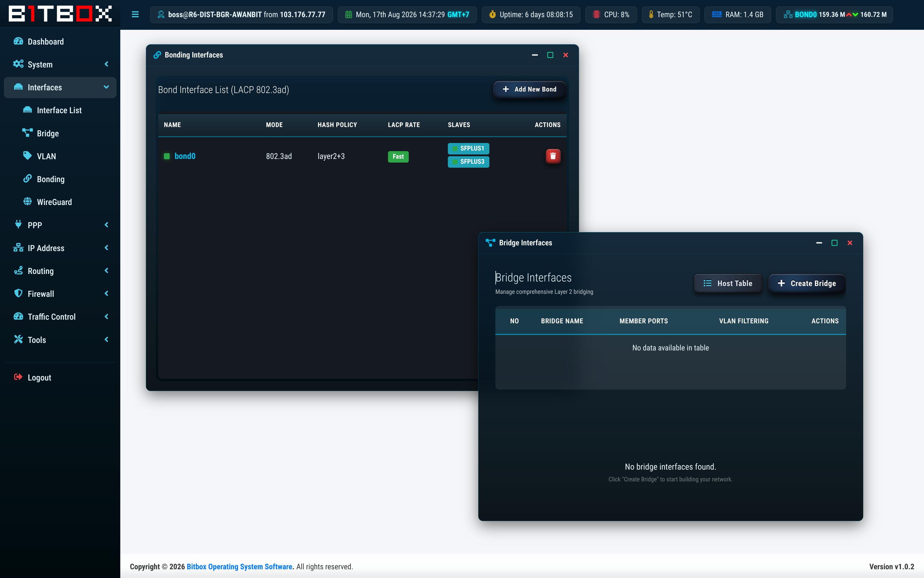Click the Fast LACP rate badge

click(x=398, y=156)
